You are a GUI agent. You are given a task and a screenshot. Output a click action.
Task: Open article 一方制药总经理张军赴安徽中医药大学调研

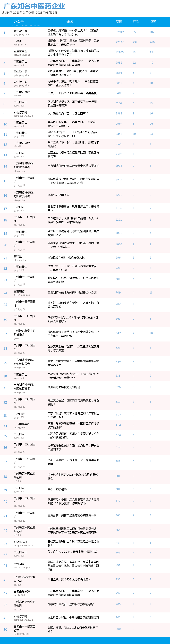73,166
